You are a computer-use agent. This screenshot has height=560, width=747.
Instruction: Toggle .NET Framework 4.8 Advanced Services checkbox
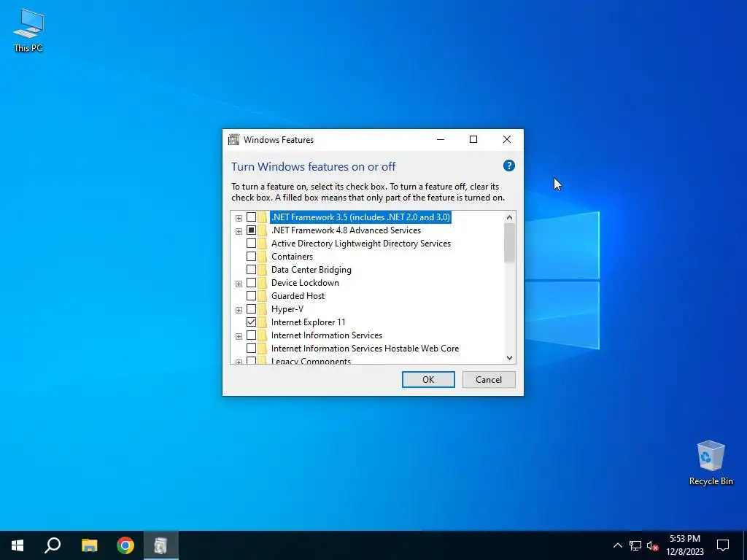pos(251,230)
